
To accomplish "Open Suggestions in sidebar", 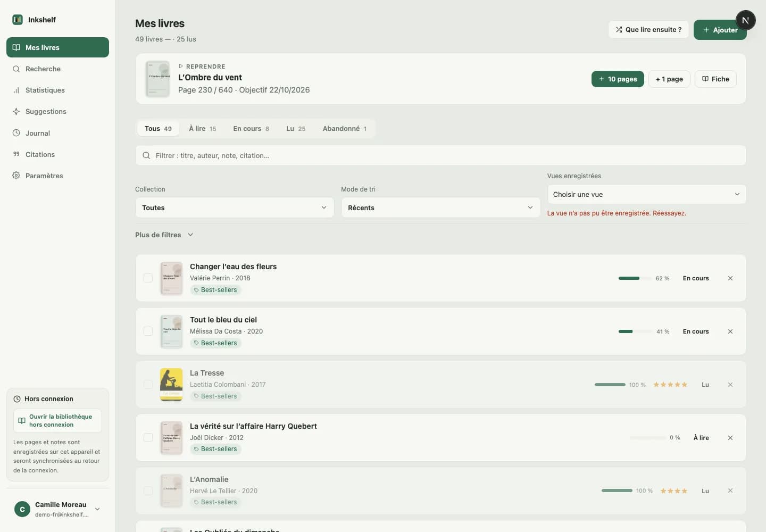I will [57, 111].
